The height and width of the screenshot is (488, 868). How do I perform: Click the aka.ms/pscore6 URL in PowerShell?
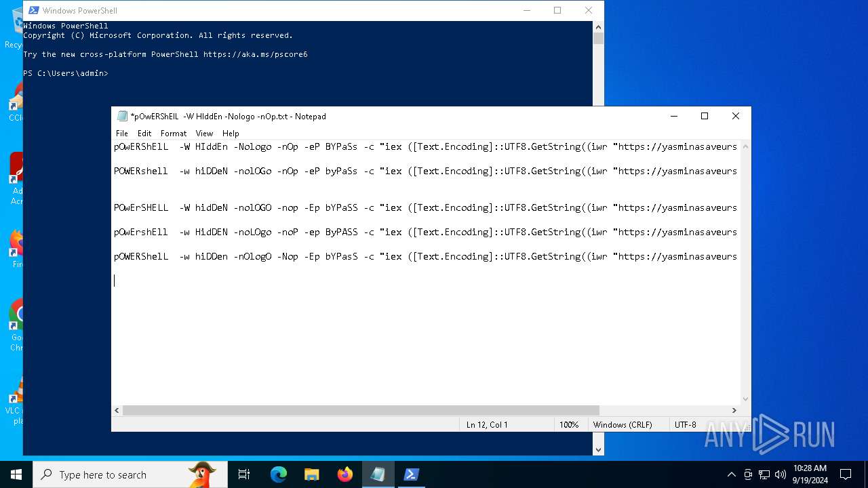point(255,54)
